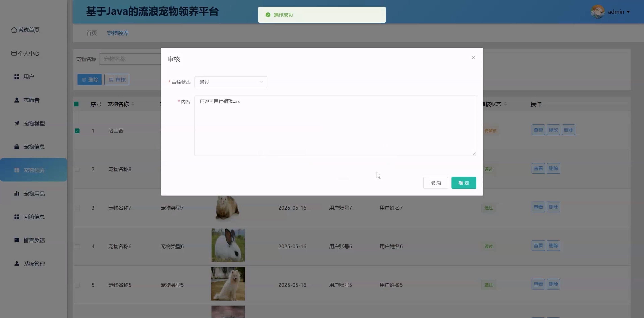644x318 pixels.
Task: Click the chat bubble icon for 留言反馈
Action: click(x=17, y=240)
